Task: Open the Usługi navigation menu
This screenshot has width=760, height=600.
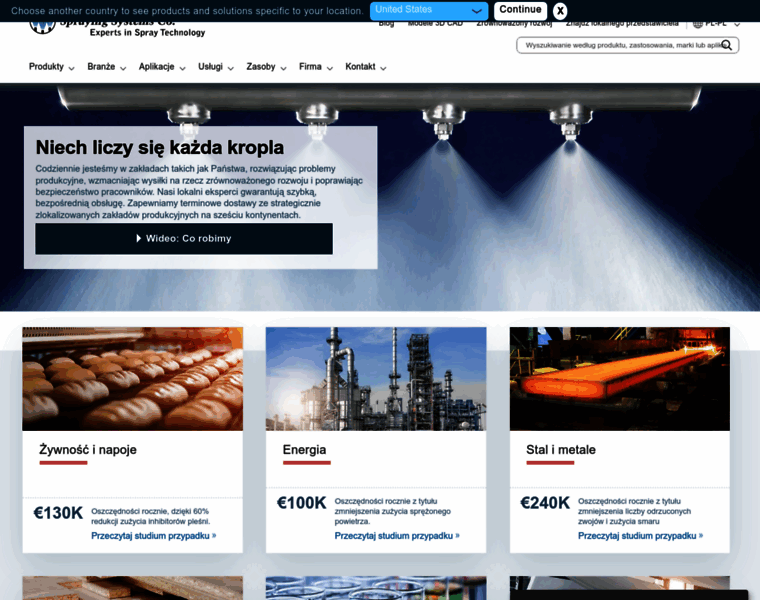Action: click(x=216, y=67)
